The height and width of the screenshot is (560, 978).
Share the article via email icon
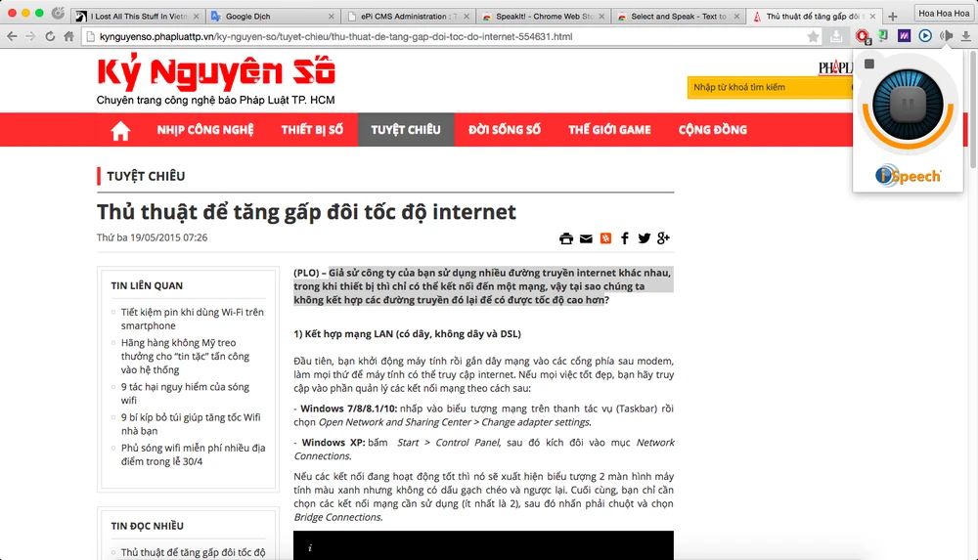pyautogui.click(x=586, y=238)
